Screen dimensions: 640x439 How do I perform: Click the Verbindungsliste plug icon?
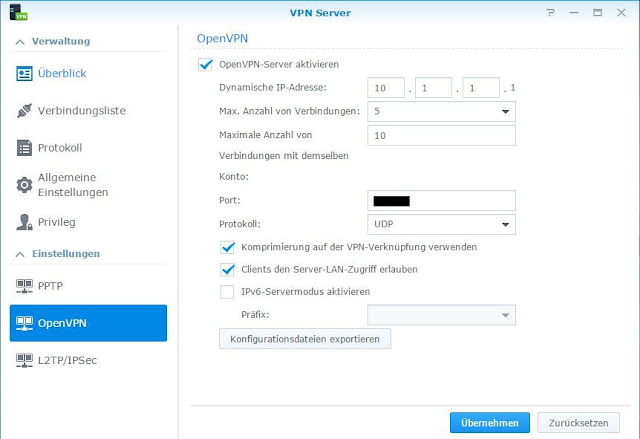[x=24, y=111]
